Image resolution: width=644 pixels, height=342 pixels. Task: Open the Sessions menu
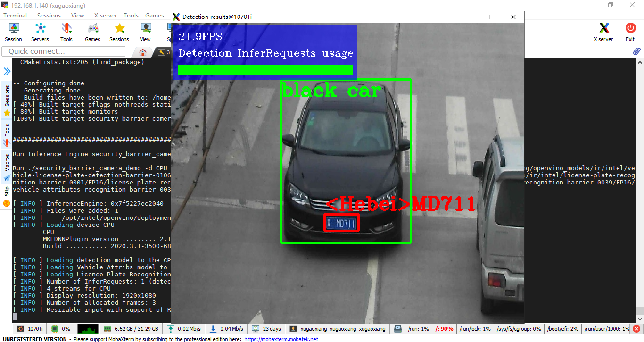(x=49, y=15)
